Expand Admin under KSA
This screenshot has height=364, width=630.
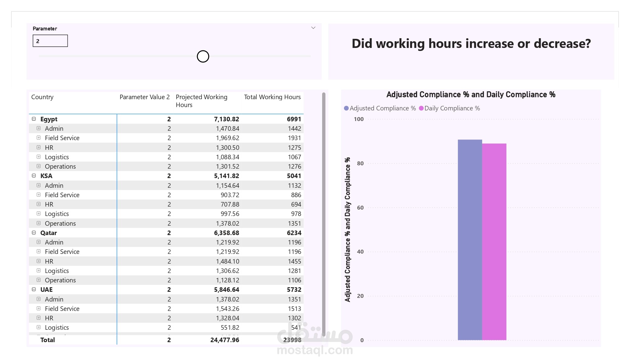(x=39, y=185)
